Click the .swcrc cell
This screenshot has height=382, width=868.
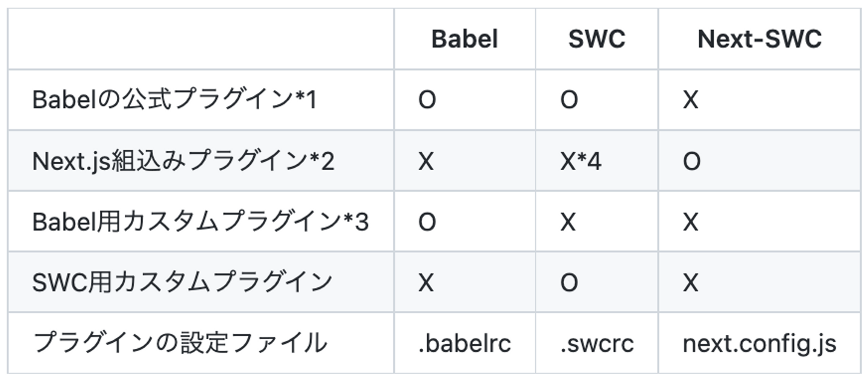coord(597,343)
